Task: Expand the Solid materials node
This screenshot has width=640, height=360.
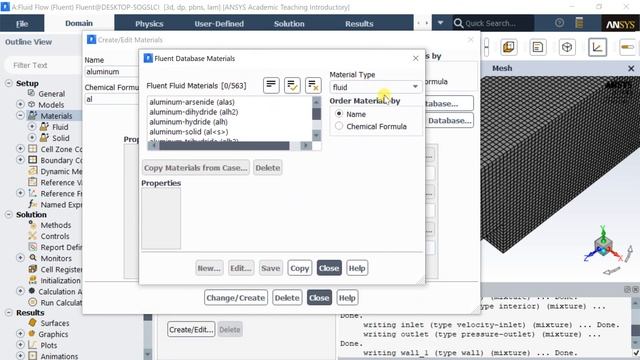Action: [x=32, y=138]
